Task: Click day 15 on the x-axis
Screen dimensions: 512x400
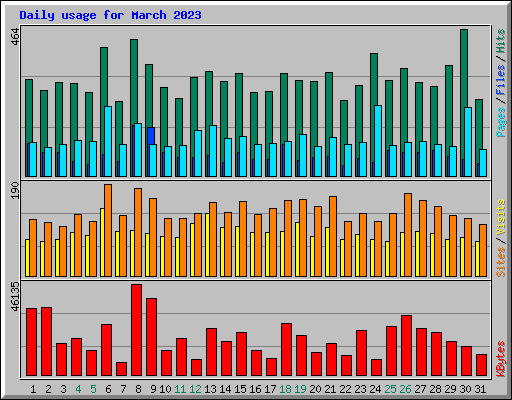Action: [240, 389]
